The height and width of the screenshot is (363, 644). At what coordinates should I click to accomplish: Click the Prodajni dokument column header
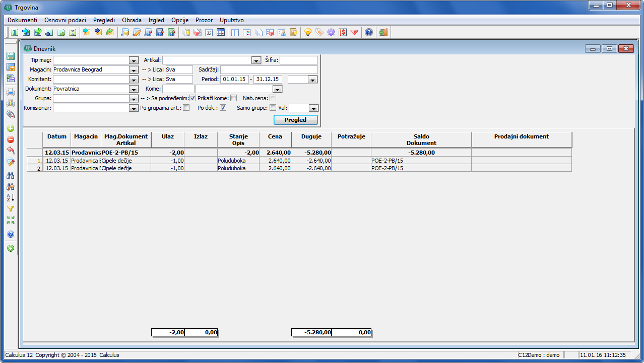[522, 139]
